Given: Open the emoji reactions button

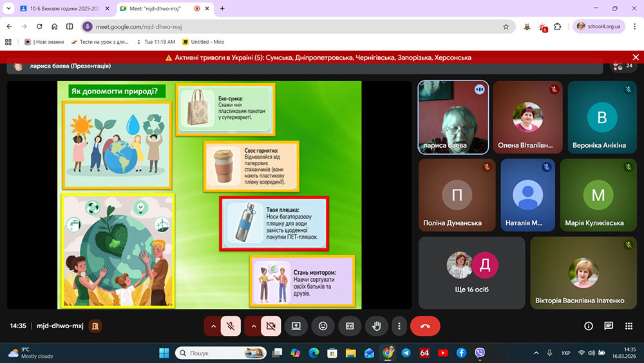Looking at the screenshot, I should click(323, 326).
